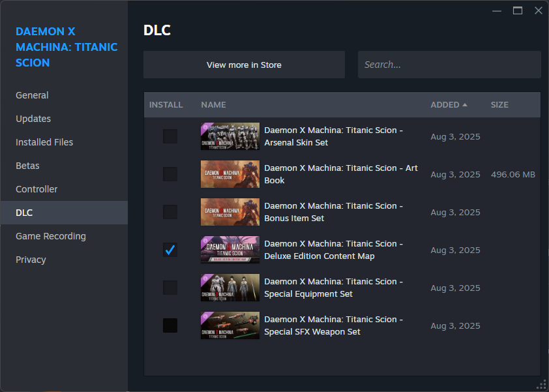This screenshot has width=549, height=392.
Task: Click the window corner grip handle
Action: (541, 385)
